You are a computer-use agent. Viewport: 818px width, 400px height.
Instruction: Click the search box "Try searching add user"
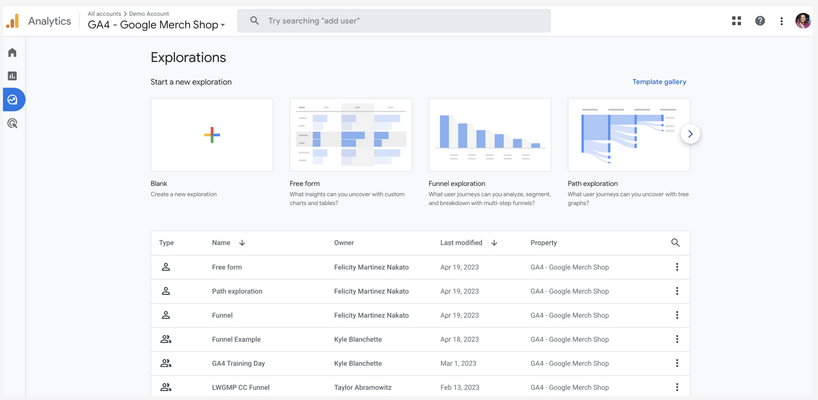(394, 21)
